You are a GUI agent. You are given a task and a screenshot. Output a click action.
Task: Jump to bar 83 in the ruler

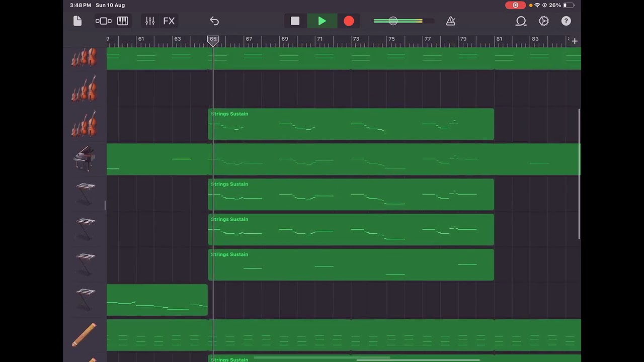[535, 39]
